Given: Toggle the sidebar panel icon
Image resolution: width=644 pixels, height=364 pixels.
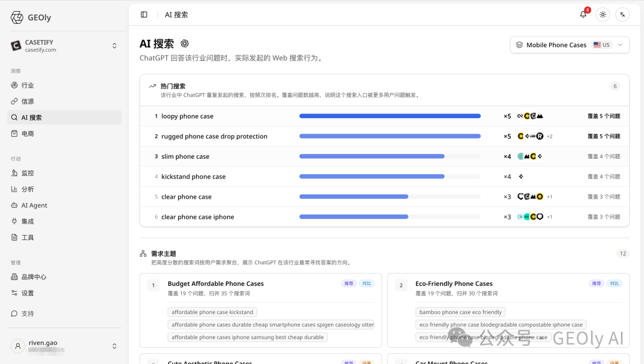Looking at the screenshot, I should coord(144,15).
